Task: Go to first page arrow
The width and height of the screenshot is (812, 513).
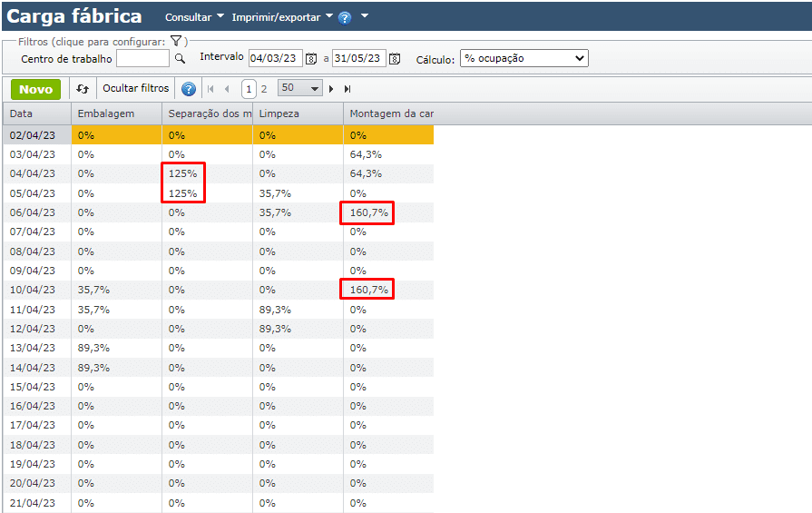Action: click(210, 89)
